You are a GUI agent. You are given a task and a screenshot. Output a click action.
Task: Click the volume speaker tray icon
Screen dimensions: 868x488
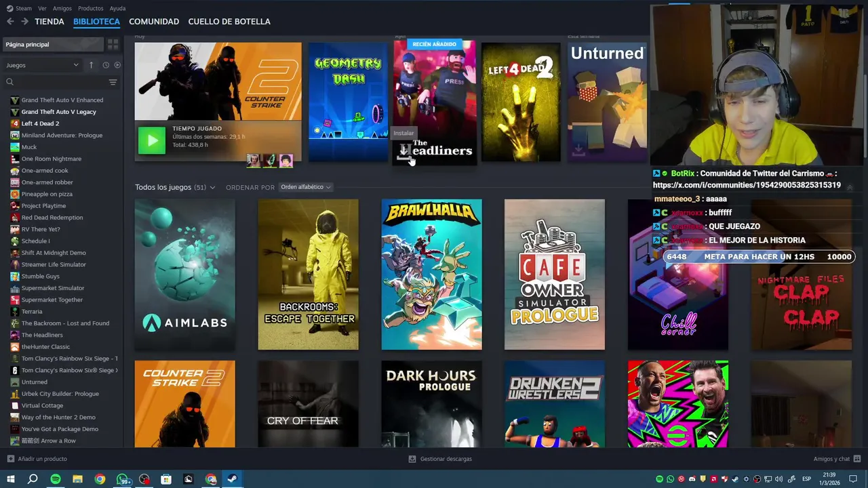(x=778, y=479)
